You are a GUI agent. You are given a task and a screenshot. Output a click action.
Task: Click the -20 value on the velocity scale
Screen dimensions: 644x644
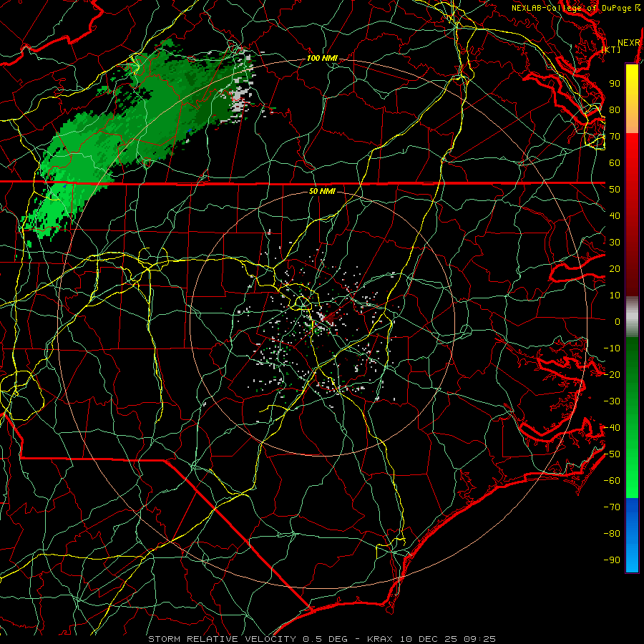click(612, 374)
